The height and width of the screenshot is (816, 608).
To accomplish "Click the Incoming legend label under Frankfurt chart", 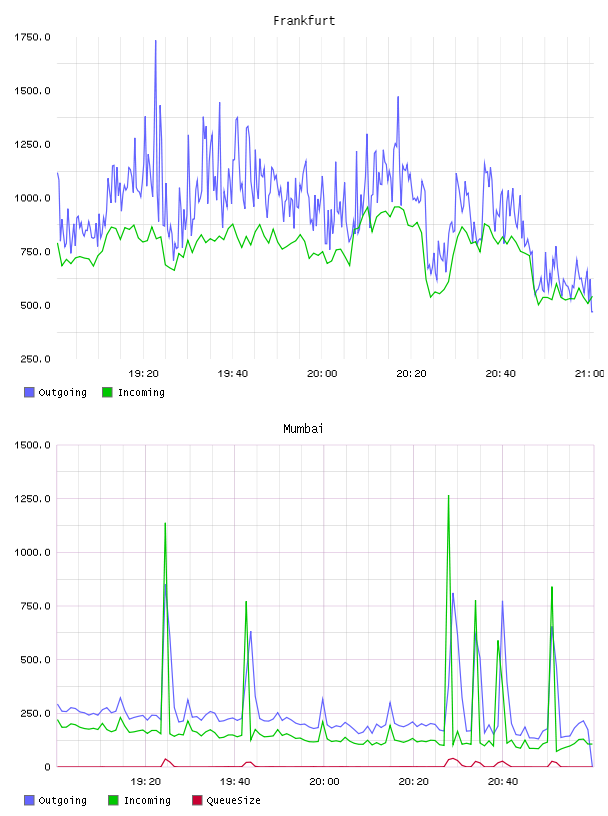I will (141, 392).
